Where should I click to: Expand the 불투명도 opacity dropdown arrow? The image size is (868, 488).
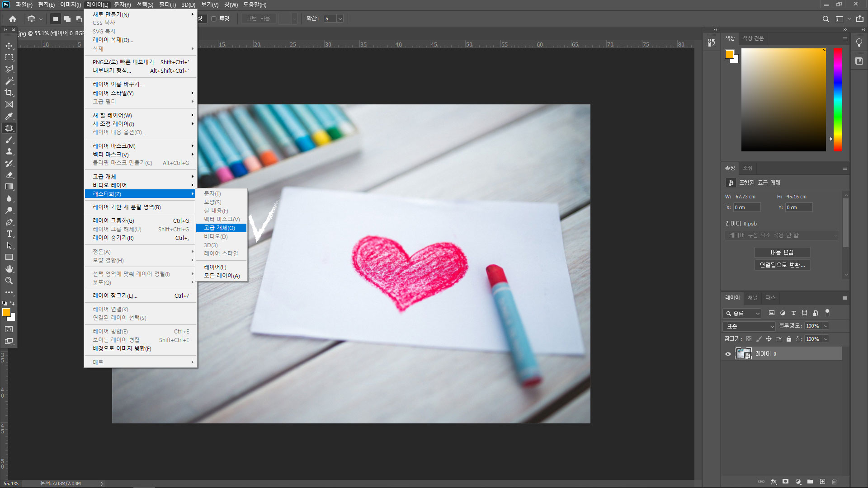coord(826,326)
